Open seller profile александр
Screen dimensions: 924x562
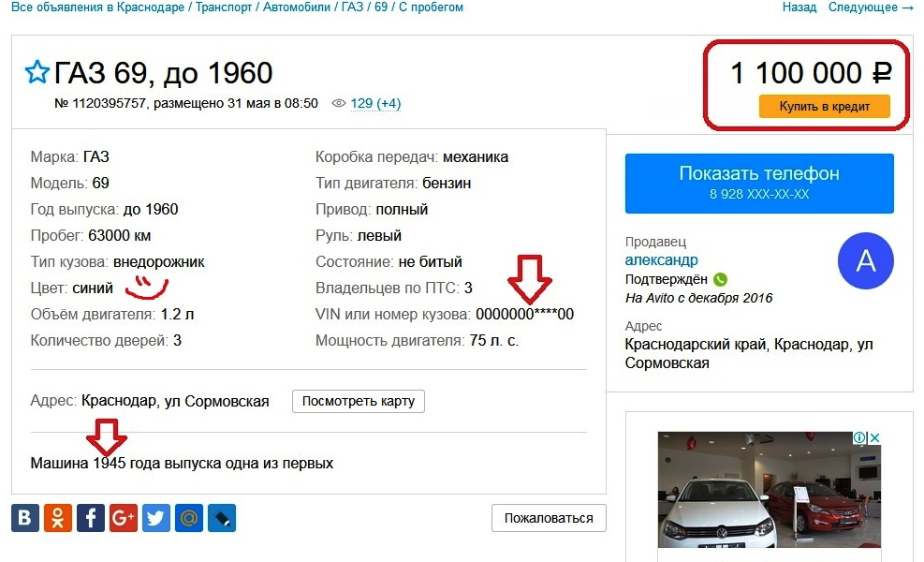[x=661, y=260]
